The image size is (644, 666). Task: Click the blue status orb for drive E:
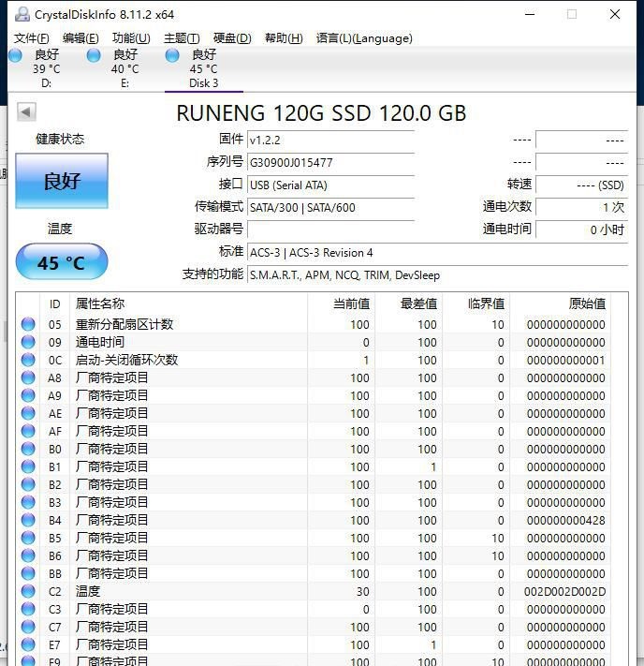(x=94, y=55)
